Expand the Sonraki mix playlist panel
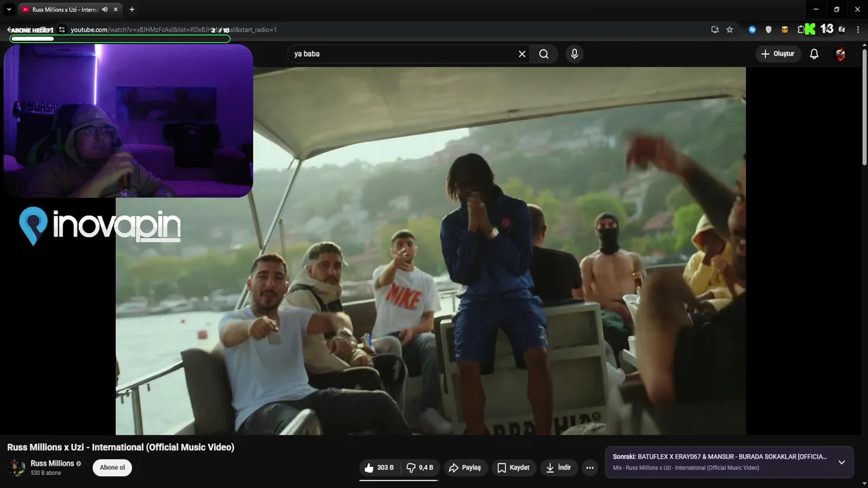The height and width of the screenshot is (488, 868). (x=842, y=462)
